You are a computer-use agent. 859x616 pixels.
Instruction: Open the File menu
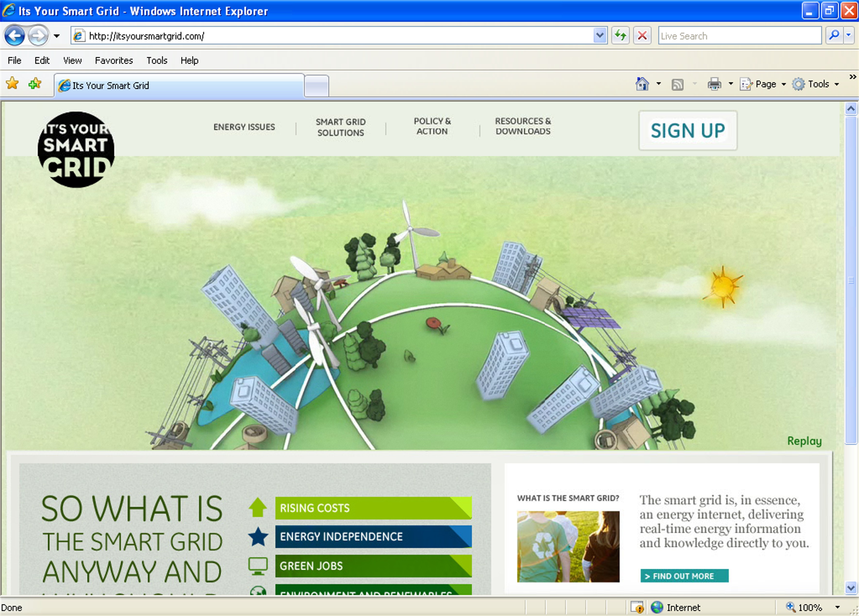[14, 60]
